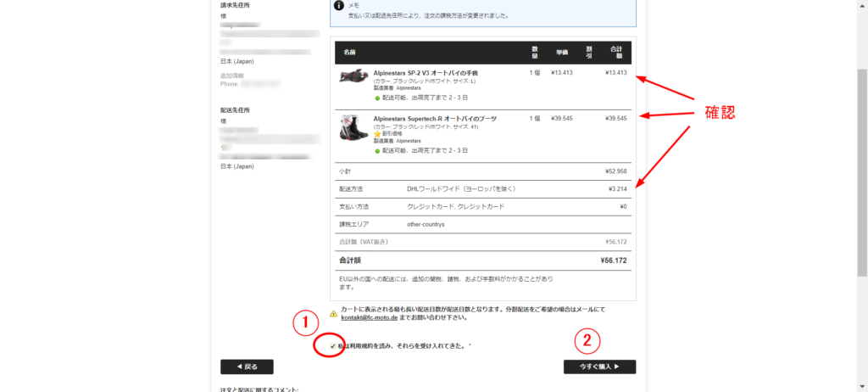Click the 合計額 column header in the table header

coord(616,53)
